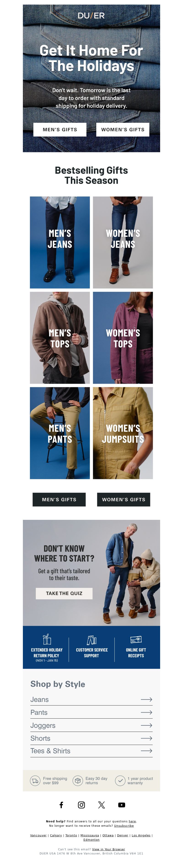Click the arrow on Tees & Shirts row
The width and height of the screenshot is (183, 868).
[x=146, y=751]
